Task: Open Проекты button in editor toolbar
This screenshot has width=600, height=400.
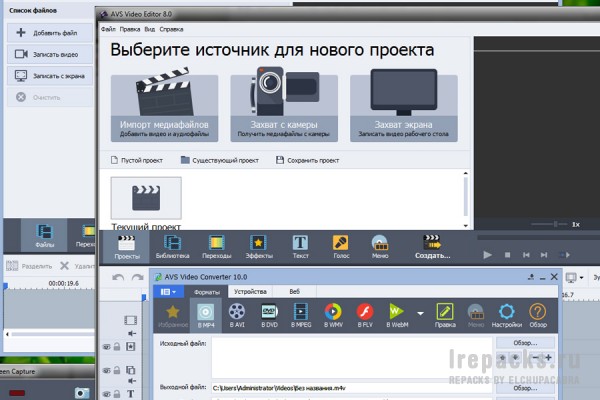Action: 127,247
